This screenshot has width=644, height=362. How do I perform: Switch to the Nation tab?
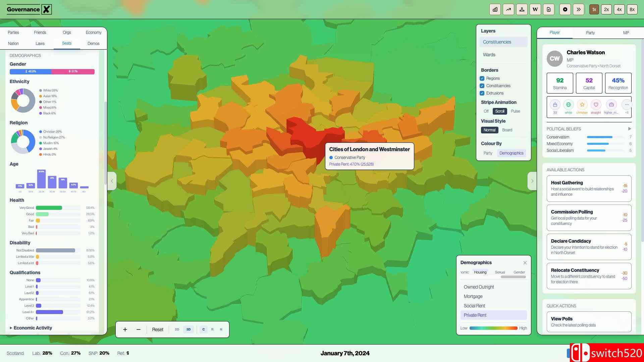coord(13,44)
